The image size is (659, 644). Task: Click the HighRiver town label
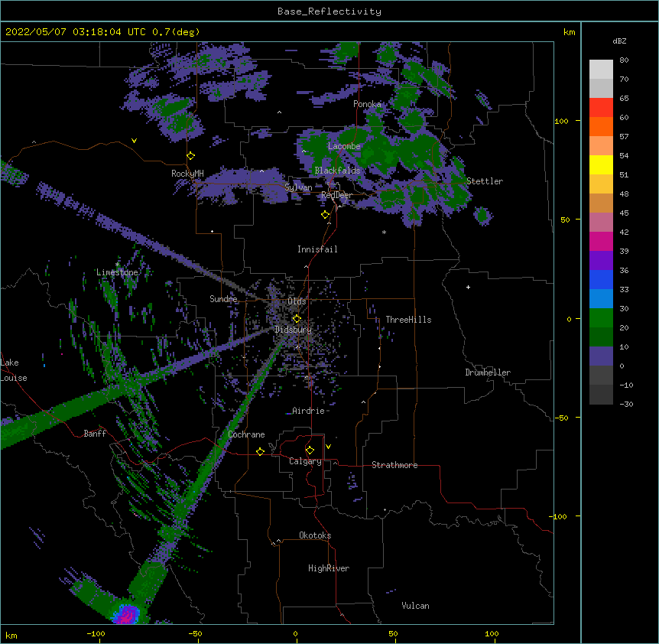(x=329, y=568)
